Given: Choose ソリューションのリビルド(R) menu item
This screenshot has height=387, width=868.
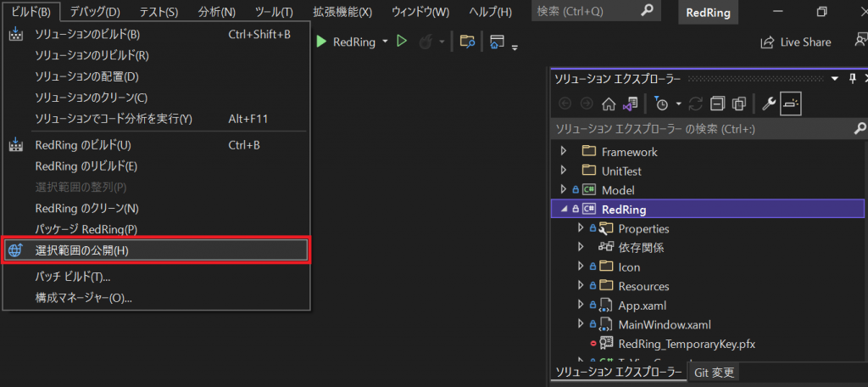Looking at the screenshot, I should click(x=156, y=55).
